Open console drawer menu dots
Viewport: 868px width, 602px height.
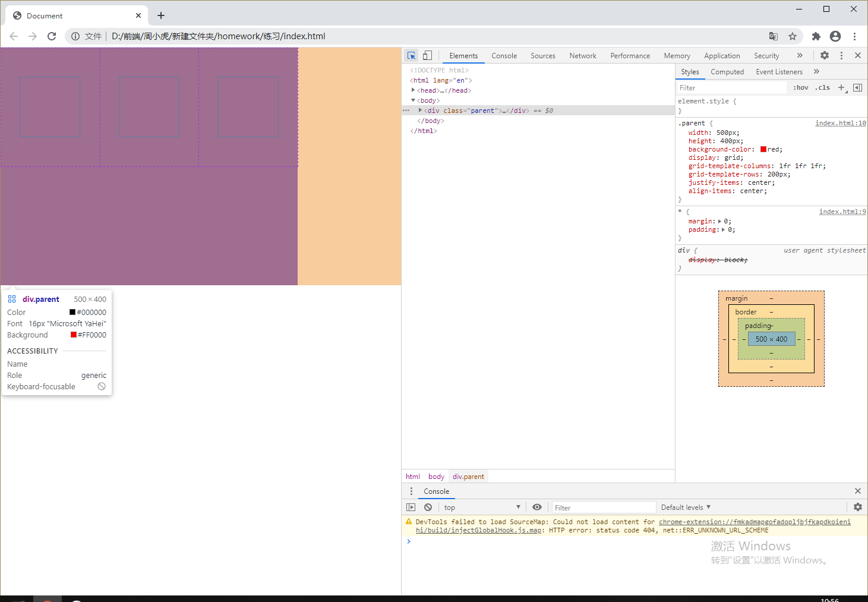click(411, 491)
